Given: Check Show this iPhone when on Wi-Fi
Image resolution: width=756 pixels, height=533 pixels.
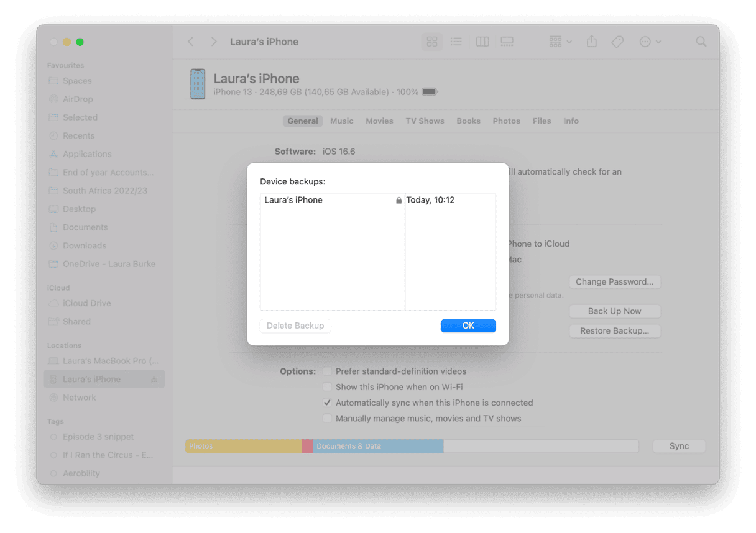Looking at the screenshot, I should click(x=327, y=386).
